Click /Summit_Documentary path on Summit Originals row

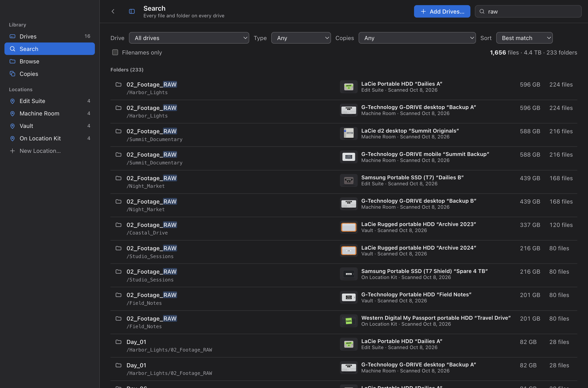pyautogui.click(x=155, y=139)
